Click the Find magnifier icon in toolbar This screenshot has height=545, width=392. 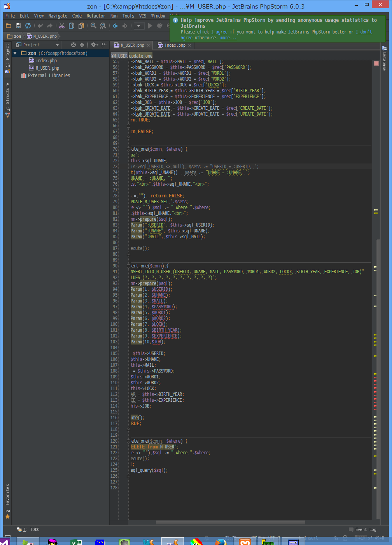coord(93,26)
